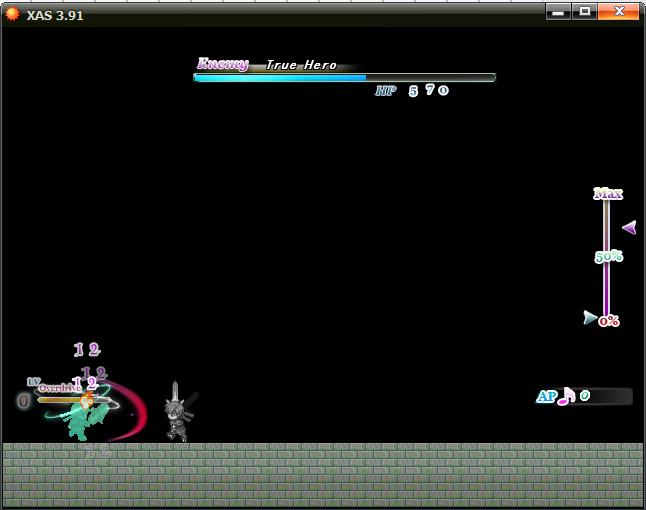
Task: Click the red '0%' gauge label
Action: [x=609, y=321]
